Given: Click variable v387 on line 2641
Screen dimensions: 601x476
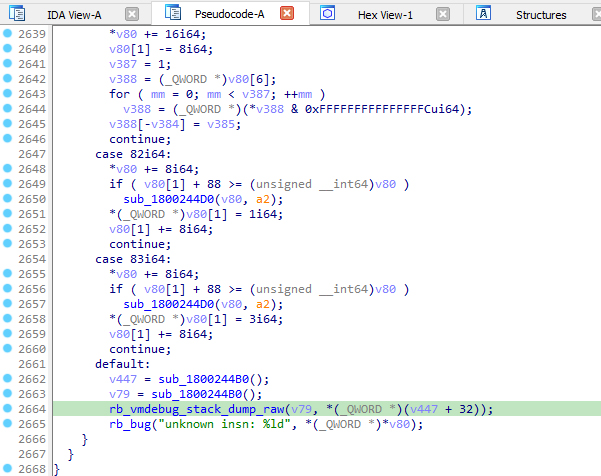Looking at the screenshot, I should point(123,64).
